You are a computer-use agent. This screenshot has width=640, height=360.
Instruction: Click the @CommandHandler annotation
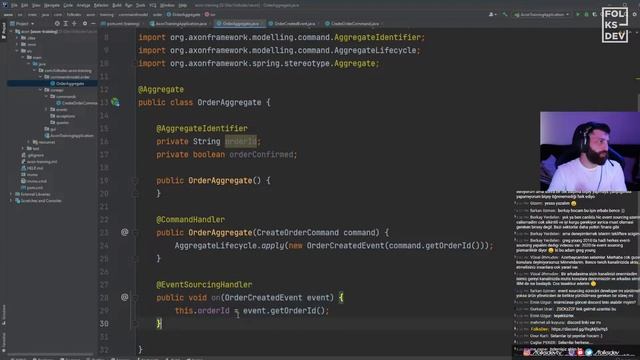pyautogui.click(x=190, y=220)
